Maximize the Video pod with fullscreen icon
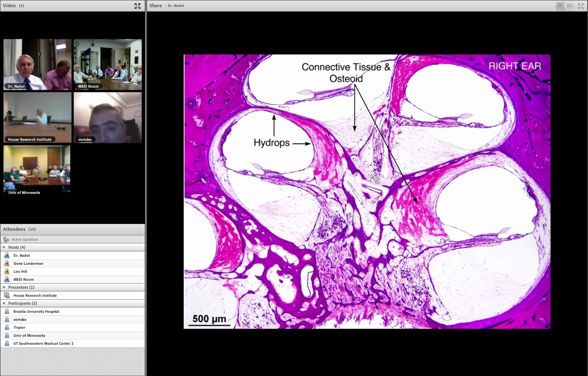This screenshot has height=376, width=588. coord(137,6)
